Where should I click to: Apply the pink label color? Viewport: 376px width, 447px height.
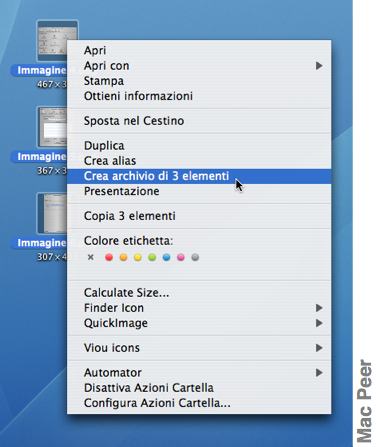point(181,257)
